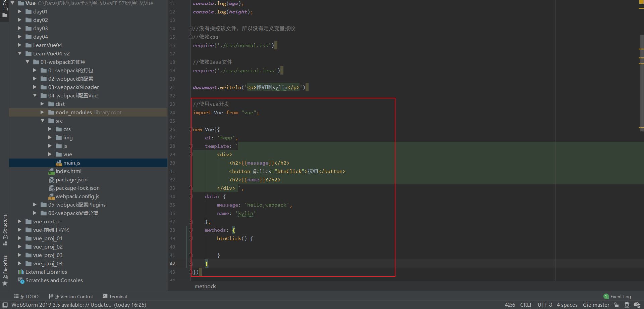Click the css folder icon

[x=59, y=129]
